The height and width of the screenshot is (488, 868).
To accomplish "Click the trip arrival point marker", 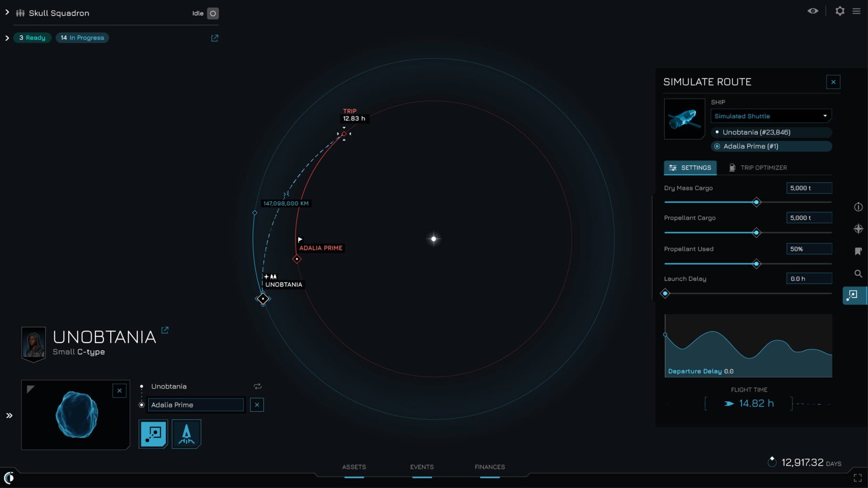I will (344, 134).
